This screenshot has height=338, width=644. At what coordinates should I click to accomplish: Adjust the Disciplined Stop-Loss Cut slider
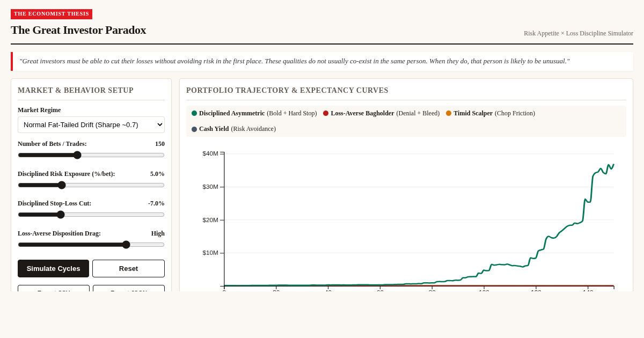pyautogui.click(x=91, y=215)
